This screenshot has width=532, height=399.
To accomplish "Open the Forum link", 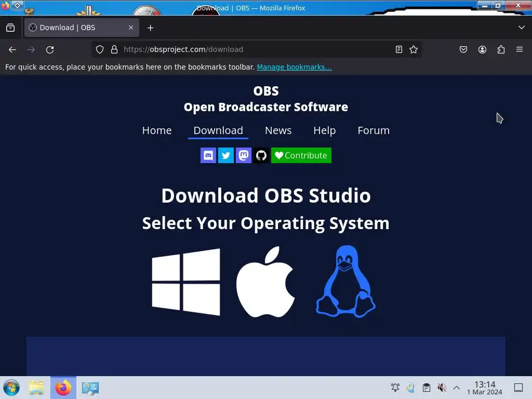I will (374, 130).
